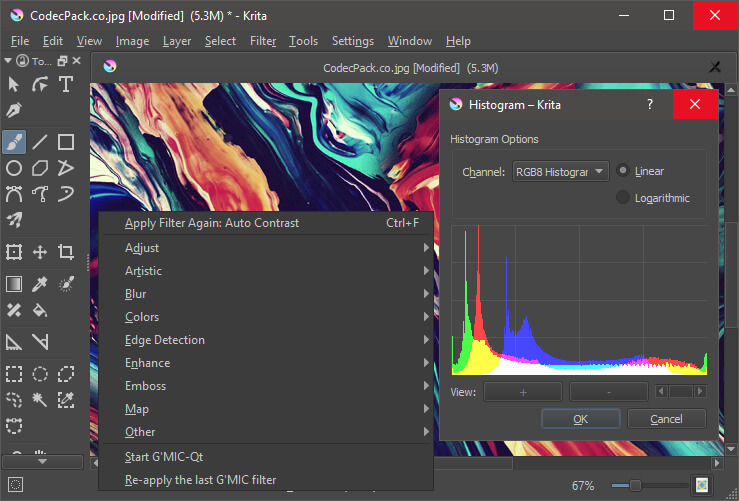Activate the Freehand Brush tool
Image resolution: width=739 pixels, height=501 pixels.
[14, 141]
